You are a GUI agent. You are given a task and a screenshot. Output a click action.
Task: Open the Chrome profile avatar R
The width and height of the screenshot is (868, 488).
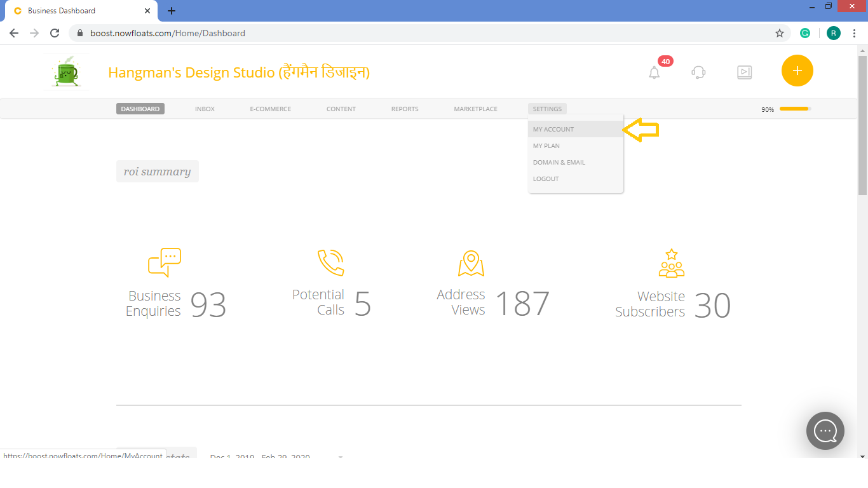(x=834, y=33)
